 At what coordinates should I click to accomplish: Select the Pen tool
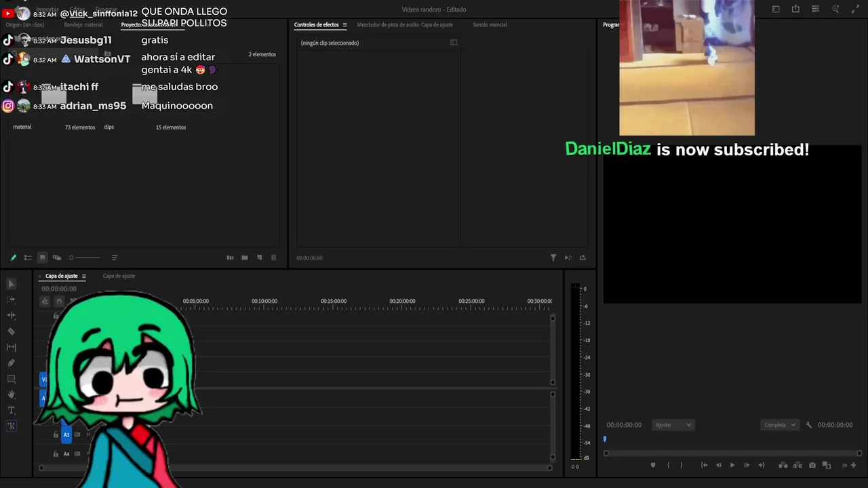pyautogui.click(x=12, y=363)
